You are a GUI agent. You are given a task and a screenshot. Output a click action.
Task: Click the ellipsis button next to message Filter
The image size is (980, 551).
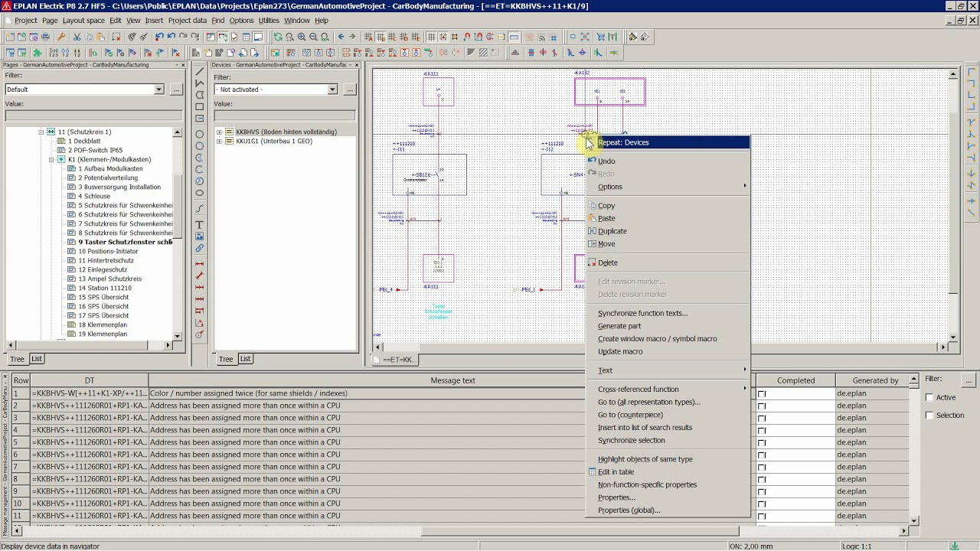(x=968, y=380)
